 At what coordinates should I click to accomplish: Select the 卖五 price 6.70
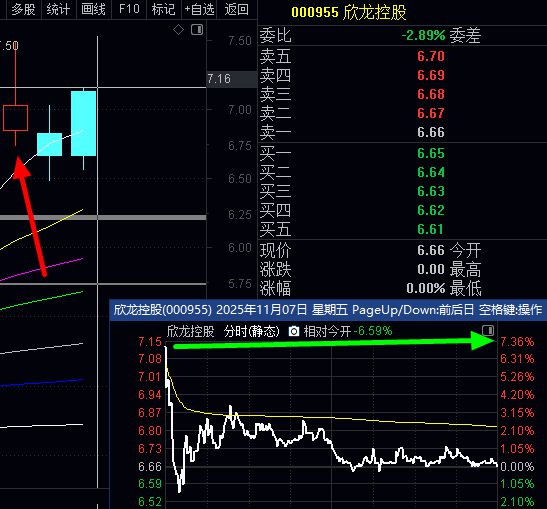click(431, 56)
